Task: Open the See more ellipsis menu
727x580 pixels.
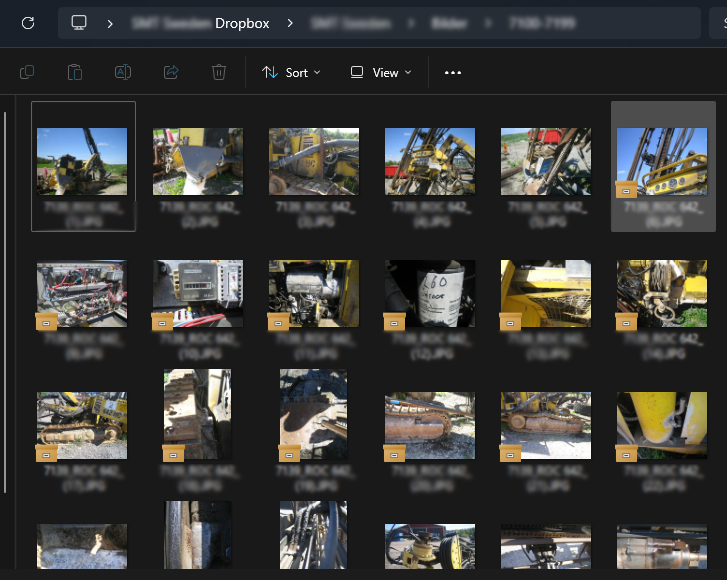Action: 453,72
